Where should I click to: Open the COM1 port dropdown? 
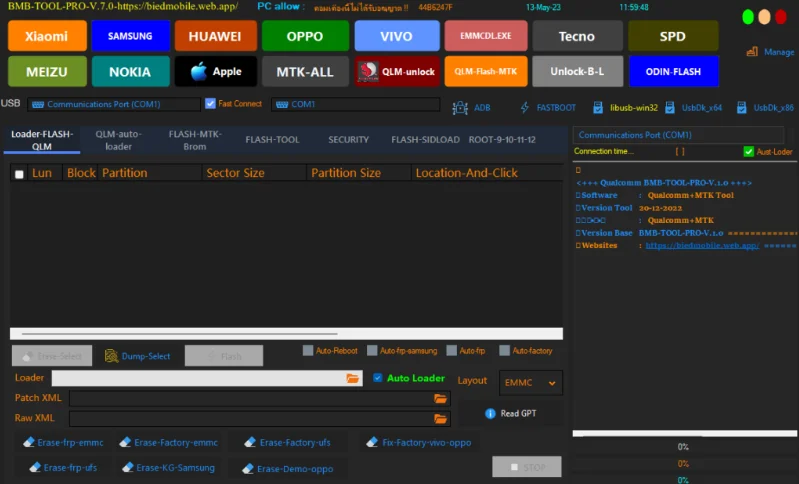355,104
